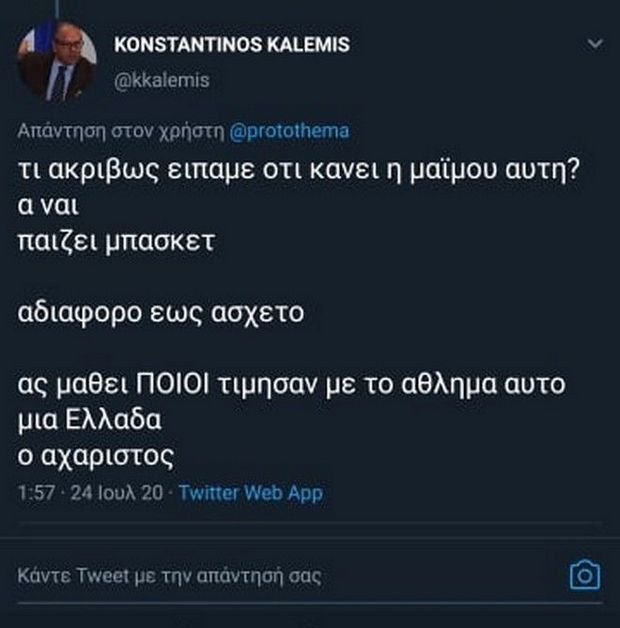Attach a photo using the camera icon
This screenshot has width=620, height=628.
coord(584,575)
